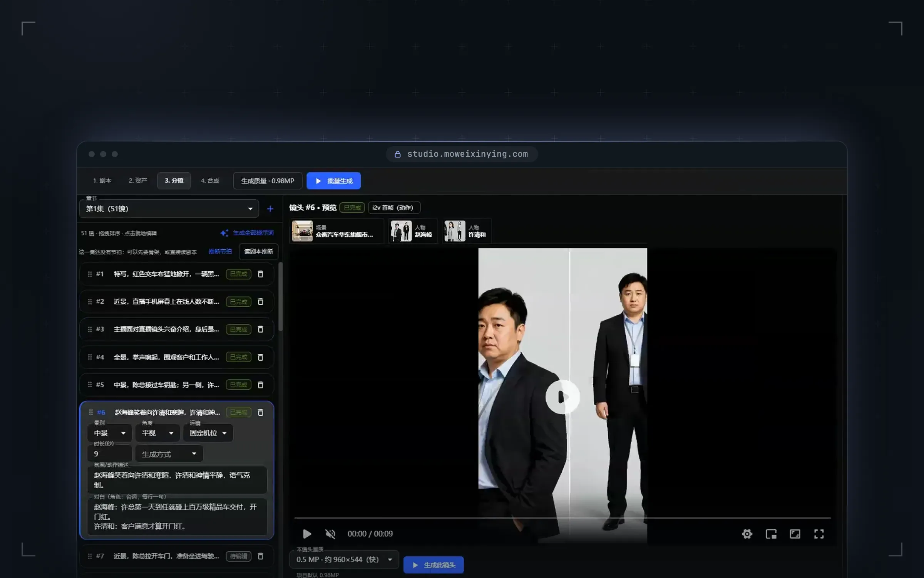The height and width of the screenshot is (578, 924).
Task: Open the 固定机位 camera movement dropdown
Action: [x=208, y=433]
